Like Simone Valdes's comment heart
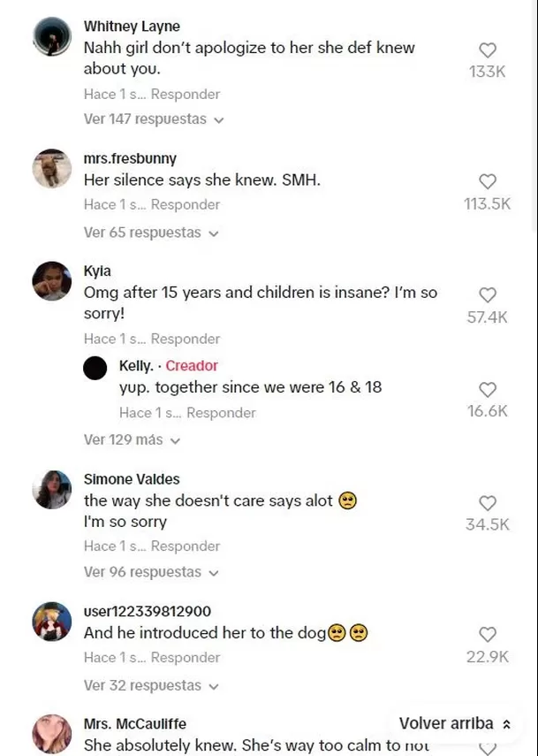Image resolution: width=538 pixels, height=756 pixels. click(x=488, y=503)
